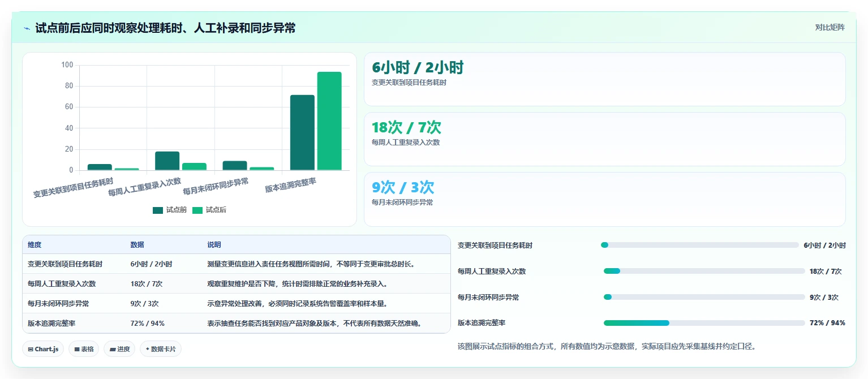Click the 试点后 bar for 版本追溯完整率
The image size is (868, 379).
tap(329, 121)
